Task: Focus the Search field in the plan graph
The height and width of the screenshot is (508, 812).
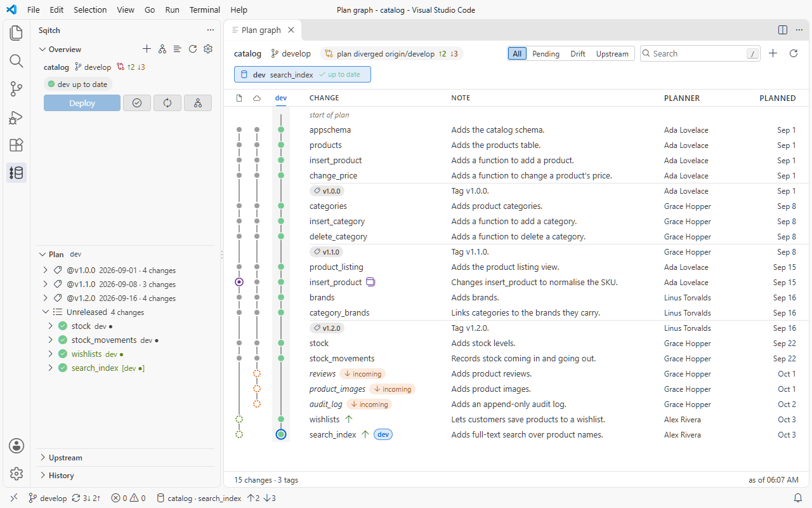Action: click(x=700, y=53)
